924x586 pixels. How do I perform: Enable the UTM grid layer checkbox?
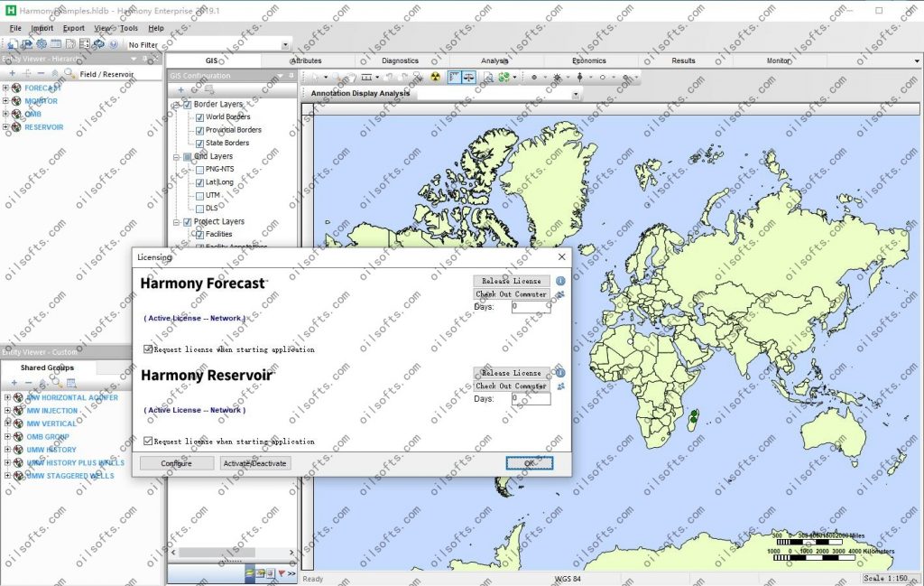pos(199,196)
